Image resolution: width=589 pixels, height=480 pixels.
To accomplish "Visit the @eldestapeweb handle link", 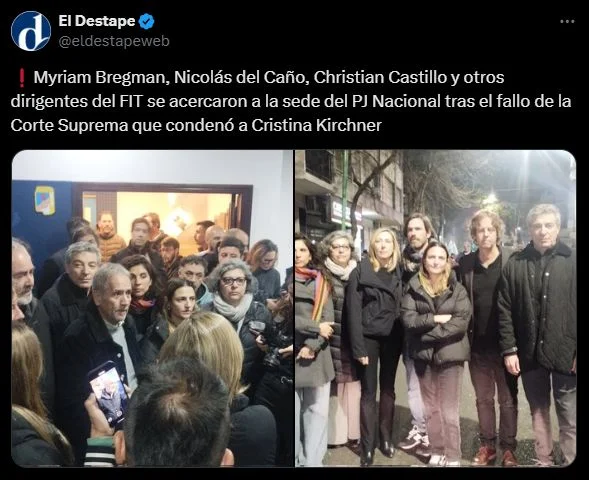I will pyautogui.click(x=114, y=41).
